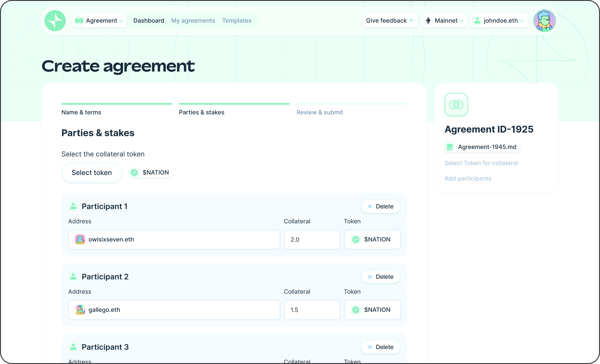Screen dimensions: 600x364
Task: Delete Participant 3
Action: click(x=381, y=347)
